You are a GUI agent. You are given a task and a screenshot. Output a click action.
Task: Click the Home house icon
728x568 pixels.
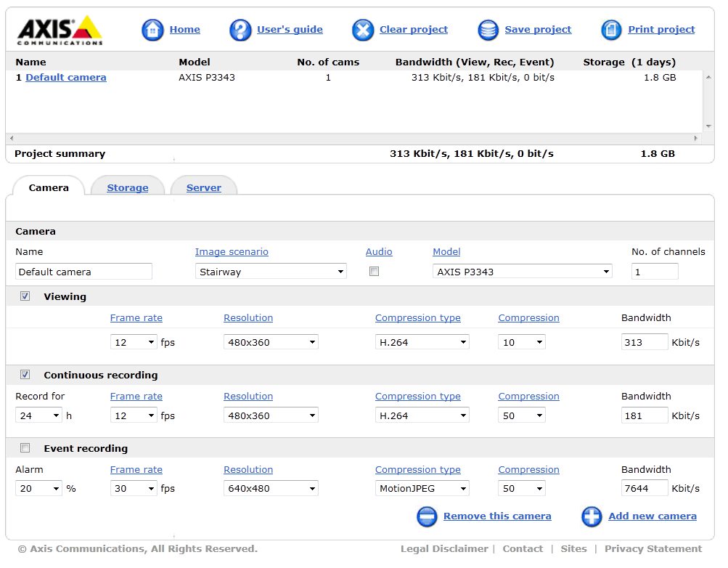point(152,31)
